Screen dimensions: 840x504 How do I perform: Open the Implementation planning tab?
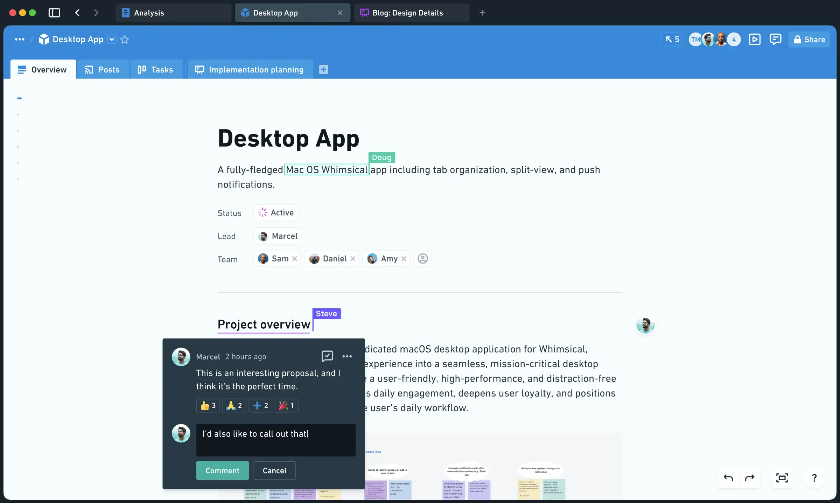[x=250, y=69]
